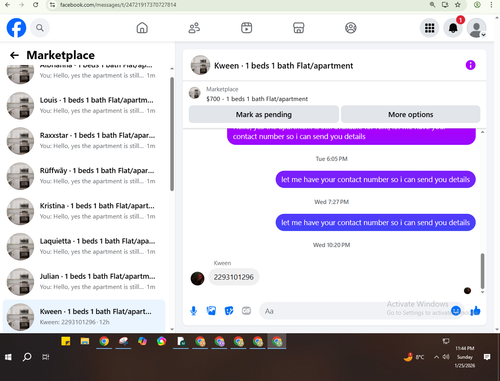
Task: Show hidden system tray icons
Action: pyautogui.click(x=436, y=357)
